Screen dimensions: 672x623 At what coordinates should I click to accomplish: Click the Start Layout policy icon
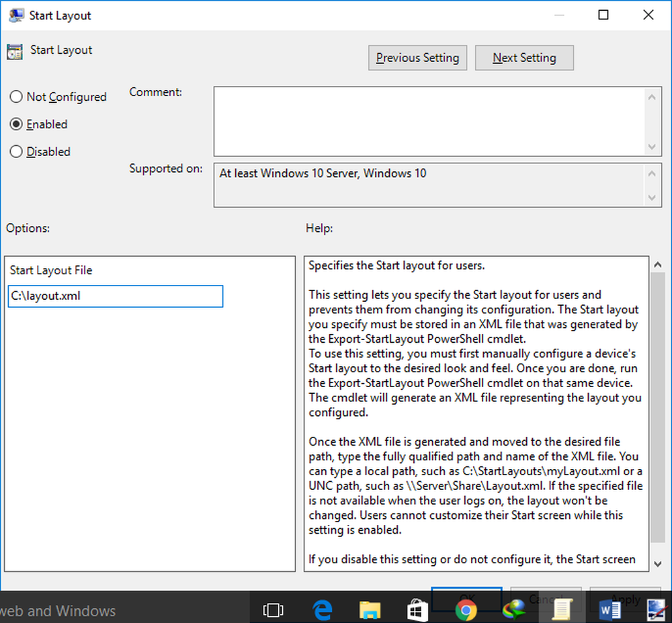[14, 51]
